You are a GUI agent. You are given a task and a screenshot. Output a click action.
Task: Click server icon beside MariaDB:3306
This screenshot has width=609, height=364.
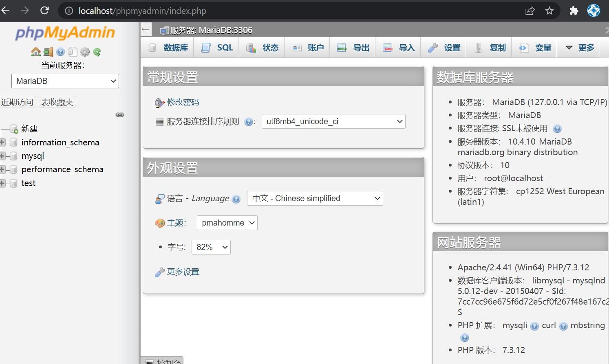tap(164, 30)
